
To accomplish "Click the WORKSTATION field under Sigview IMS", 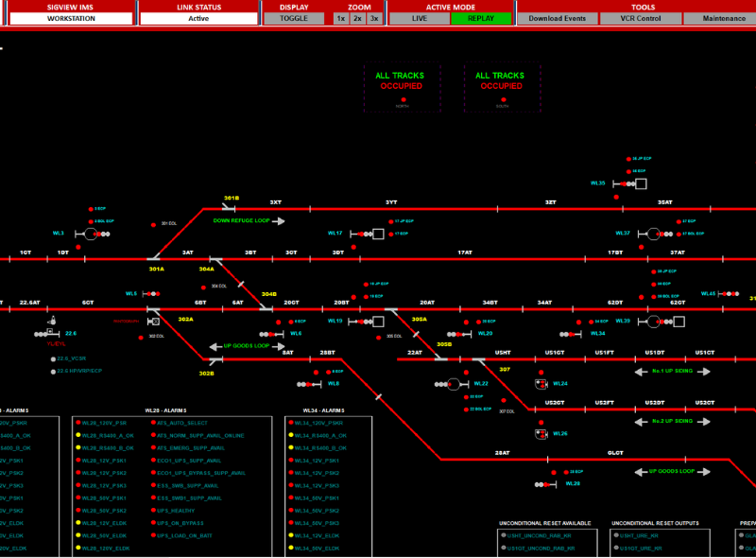I will [x=71, y=18].
